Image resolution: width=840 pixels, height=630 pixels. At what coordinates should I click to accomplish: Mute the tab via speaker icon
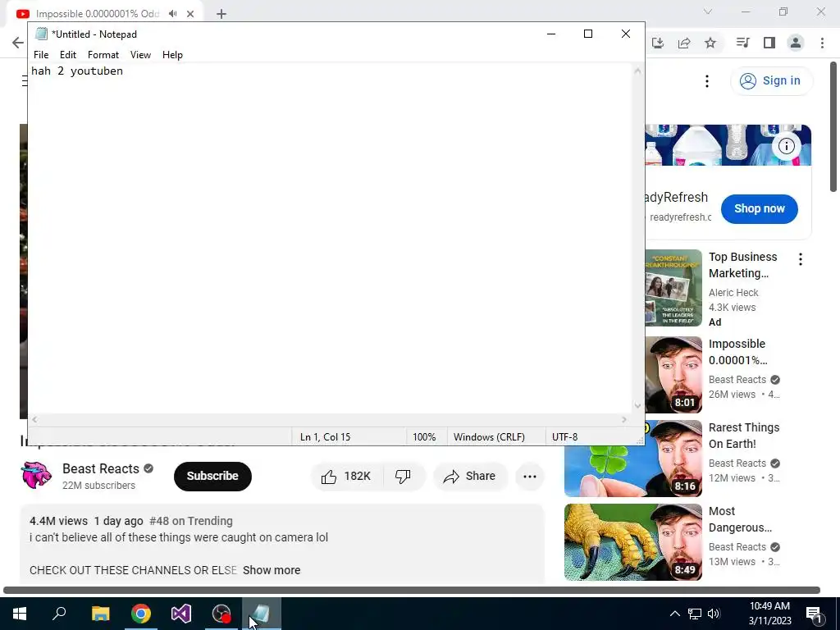click(172, 13)
